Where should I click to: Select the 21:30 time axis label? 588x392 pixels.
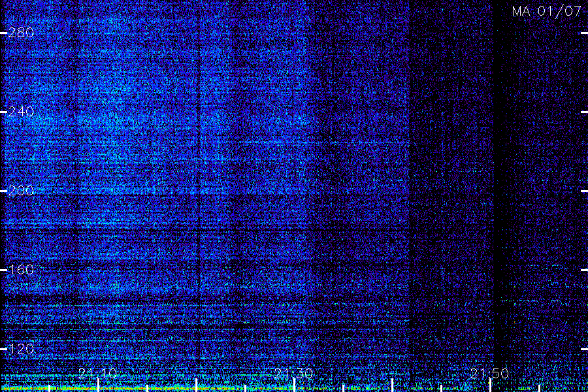tap(293, 374)
